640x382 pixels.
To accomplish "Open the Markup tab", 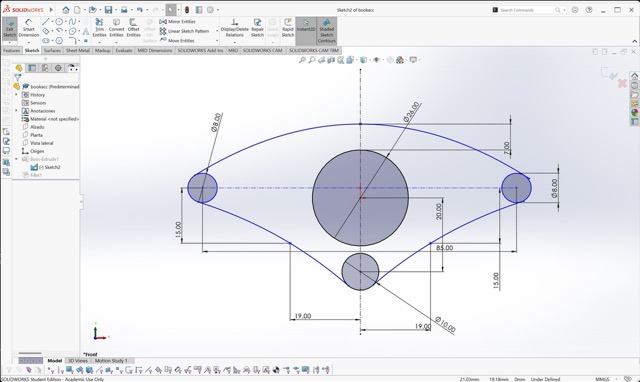I will point(102,51).
